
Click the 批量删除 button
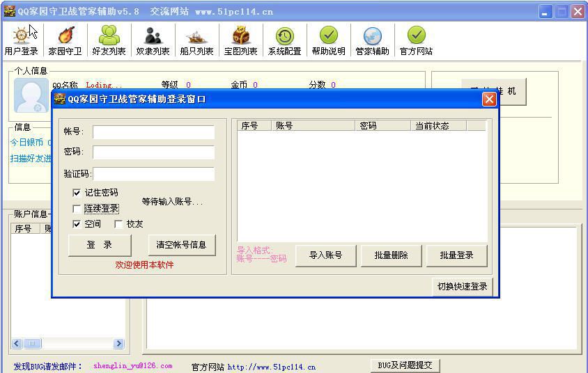[x=391, y=256]
